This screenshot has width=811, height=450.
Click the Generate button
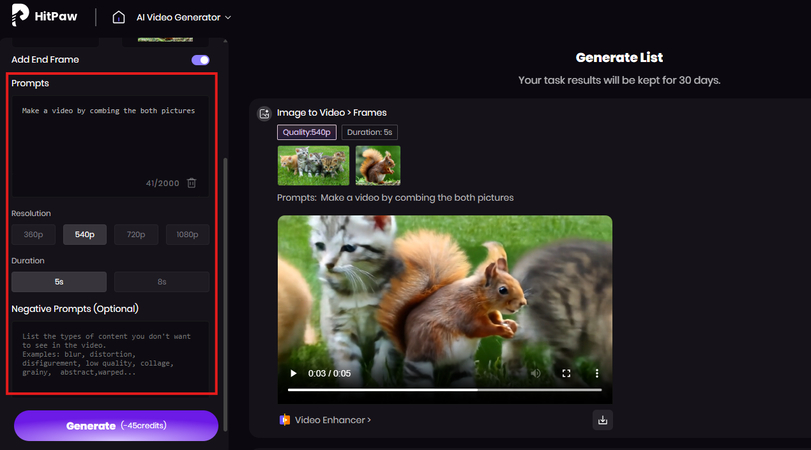[116, 426]
